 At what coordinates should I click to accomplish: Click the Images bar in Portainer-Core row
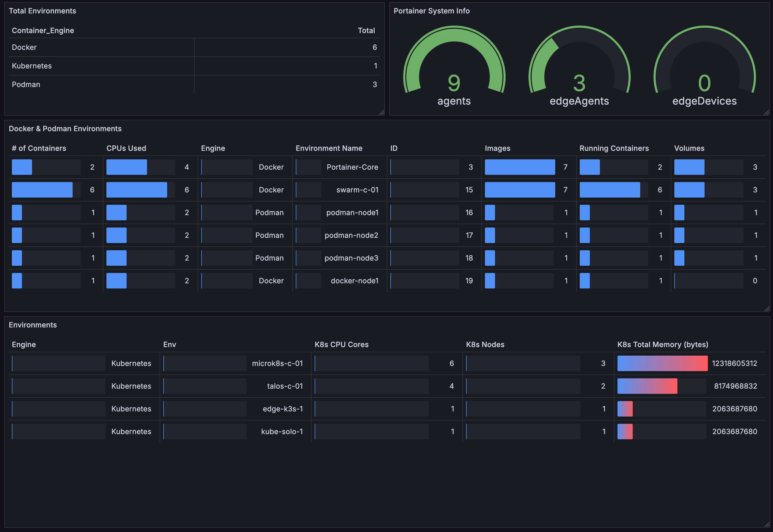(520, 167)
